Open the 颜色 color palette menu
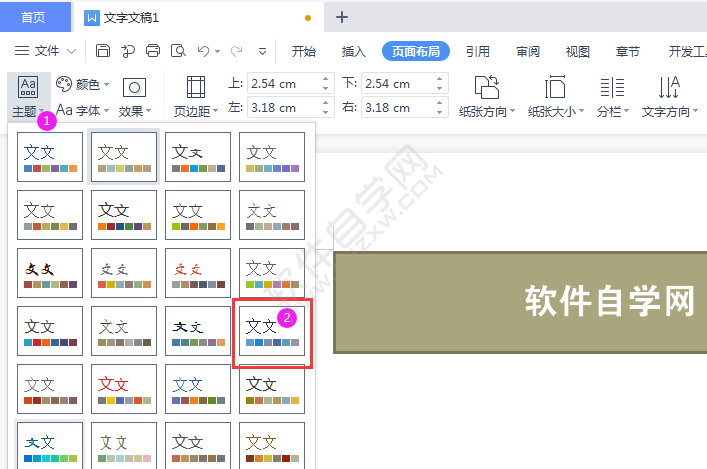Image resolution: width=707 pixels, height=469 pixels. click(x=83, y=84)
